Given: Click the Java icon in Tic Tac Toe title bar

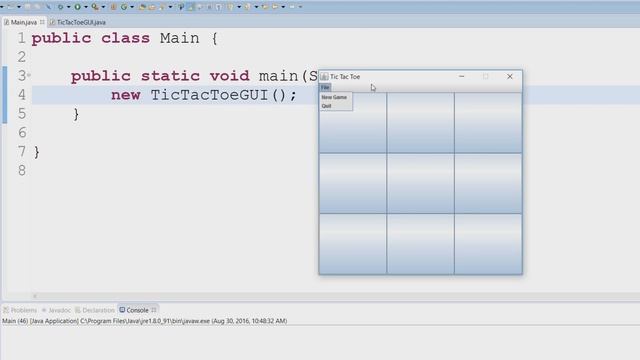Looking at the screenshot, I should tap(324, 76).
